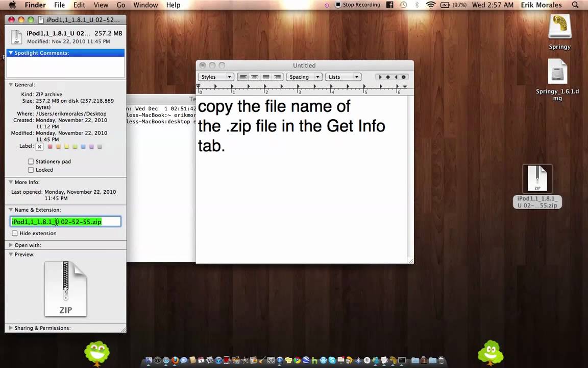This screenshot has width=588, height=368.
Task: Open Dashboard gauge icon in Dock
Action: click(x=158, y=360)
